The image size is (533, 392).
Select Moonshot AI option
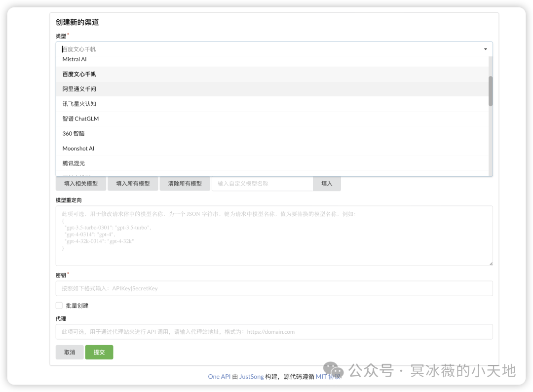coord(272,149)
